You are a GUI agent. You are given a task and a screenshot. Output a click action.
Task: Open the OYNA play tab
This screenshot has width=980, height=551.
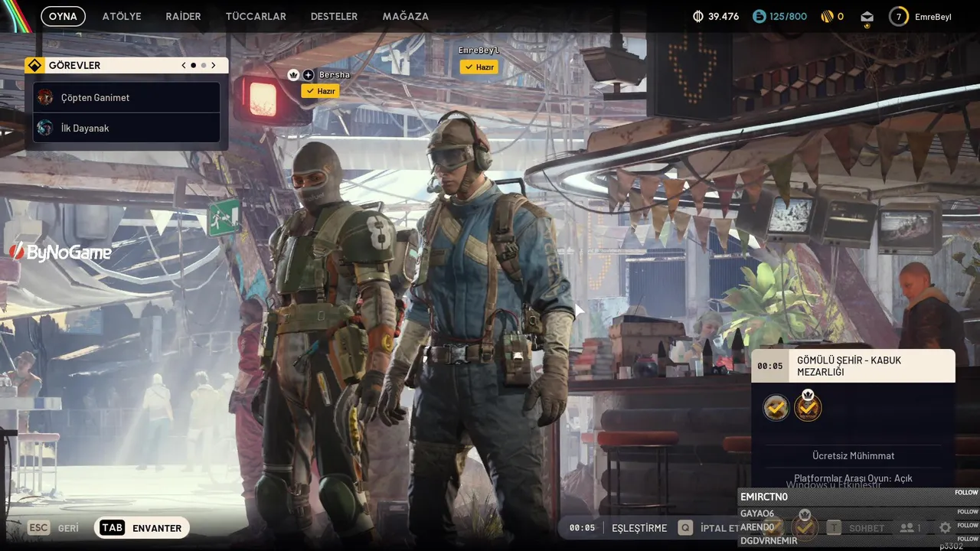coord(63,16)
